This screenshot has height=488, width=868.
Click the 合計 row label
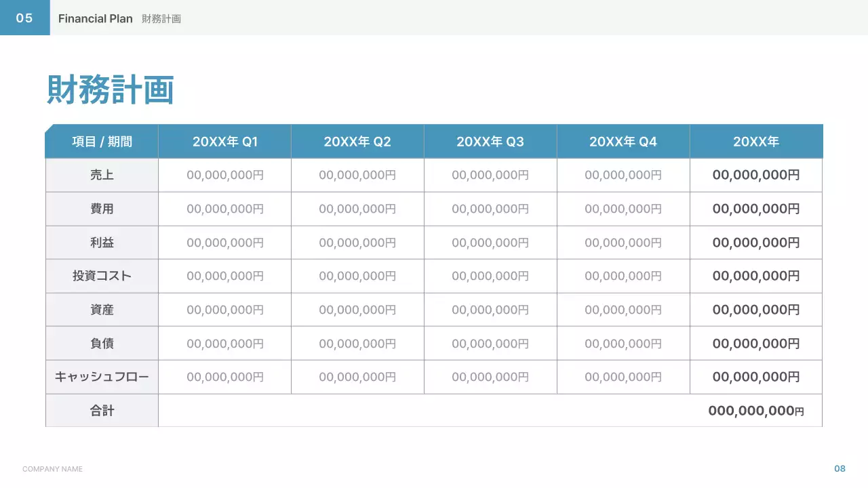102,411
